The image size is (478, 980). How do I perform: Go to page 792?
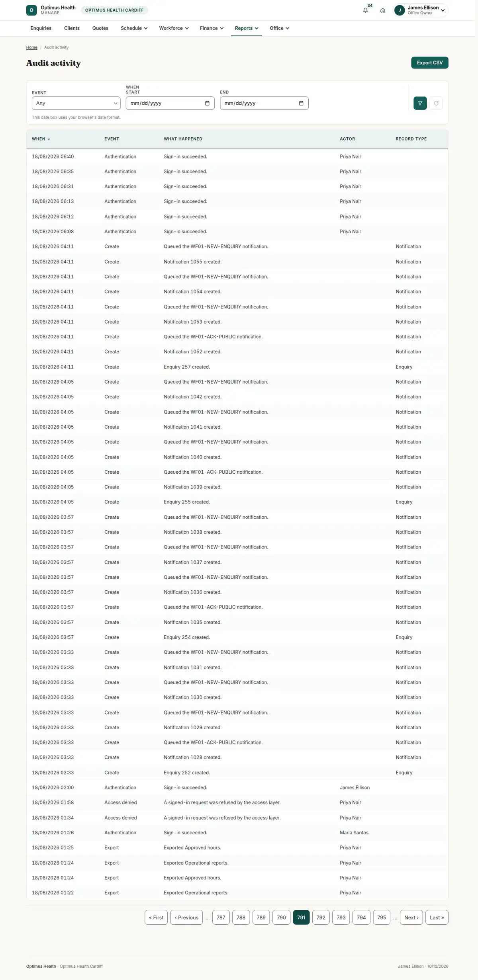tap(321, 917)
